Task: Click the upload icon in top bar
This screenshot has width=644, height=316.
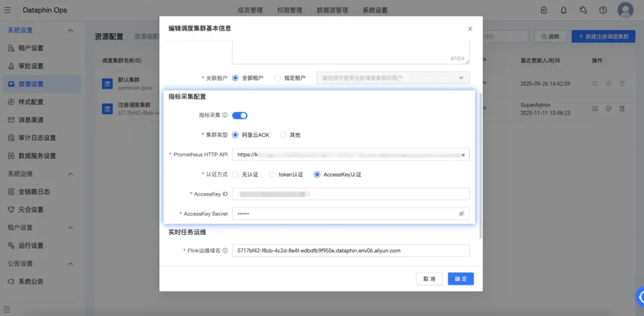Action: pyautogui.click(x=544, y=10)
